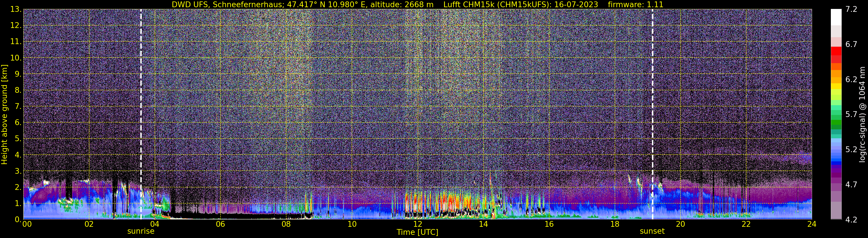
Task: Click the '6.' height tick label
Action: click(x=18, y=123)
